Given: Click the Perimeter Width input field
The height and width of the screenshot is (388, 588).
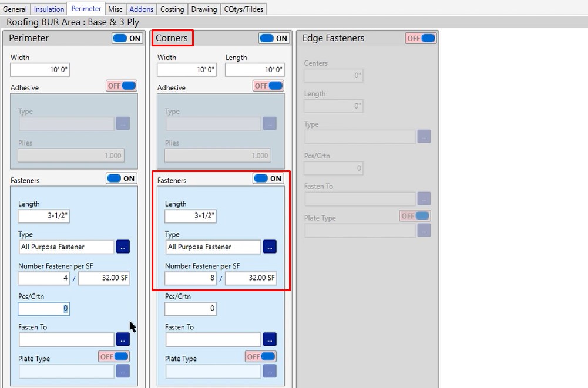Looking at the screenshot, I should [40, 70].
